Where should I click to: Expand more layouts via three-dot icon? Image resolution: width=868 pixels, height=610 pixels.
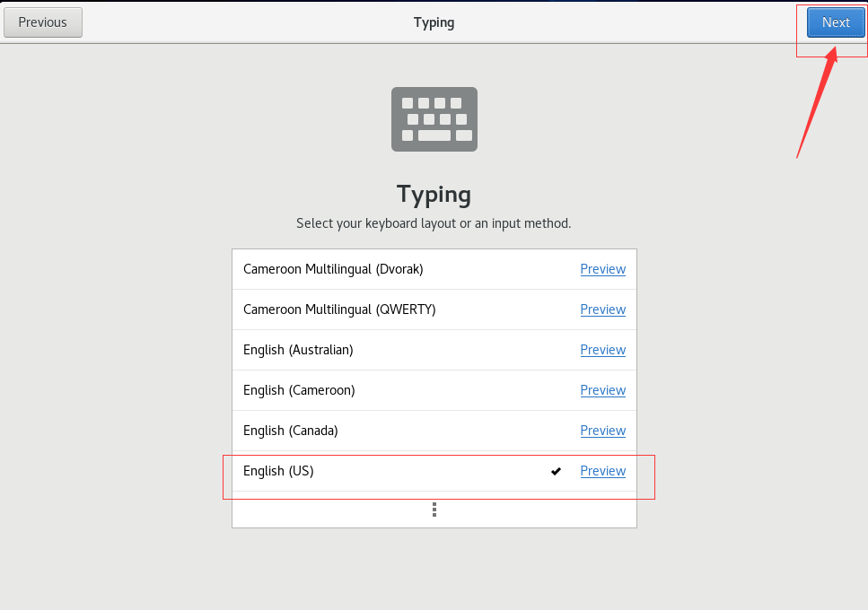(x=434, y=510)
